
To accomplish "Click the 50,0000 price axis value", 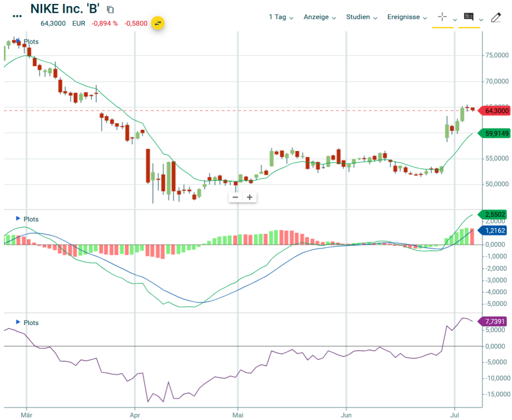I will coord(496,184).
